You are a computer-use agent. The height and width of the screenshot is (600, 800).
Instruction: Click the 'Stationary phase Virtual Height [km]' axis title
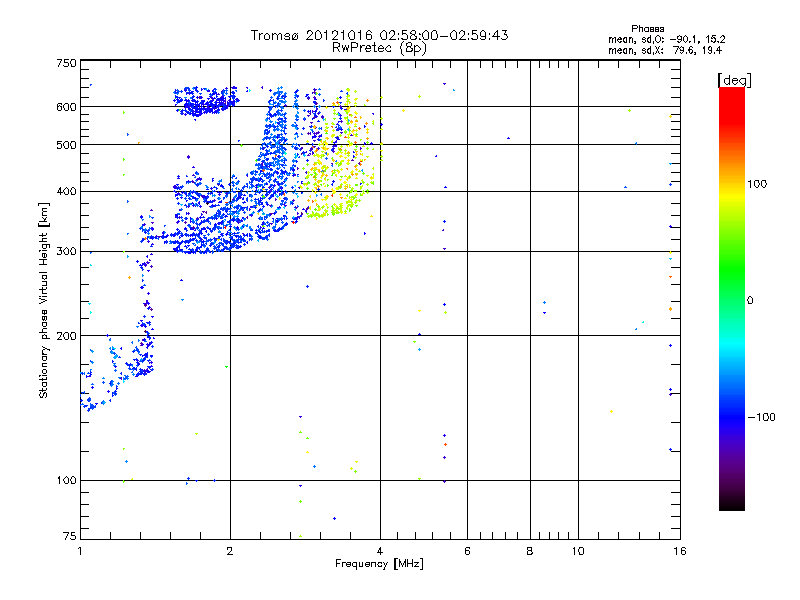pos(43,300)
